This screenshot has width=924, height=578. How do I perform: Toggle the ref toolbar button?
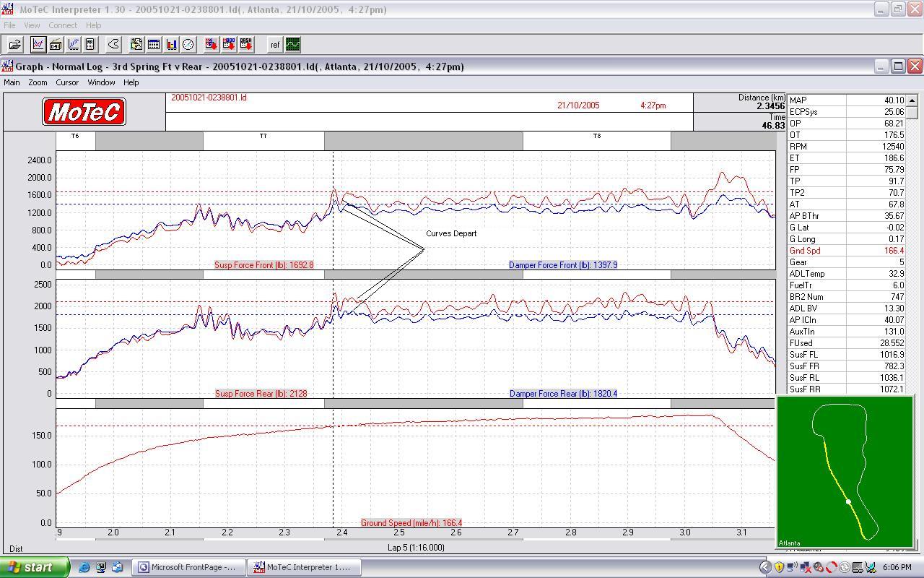click(x=275, y=45)
